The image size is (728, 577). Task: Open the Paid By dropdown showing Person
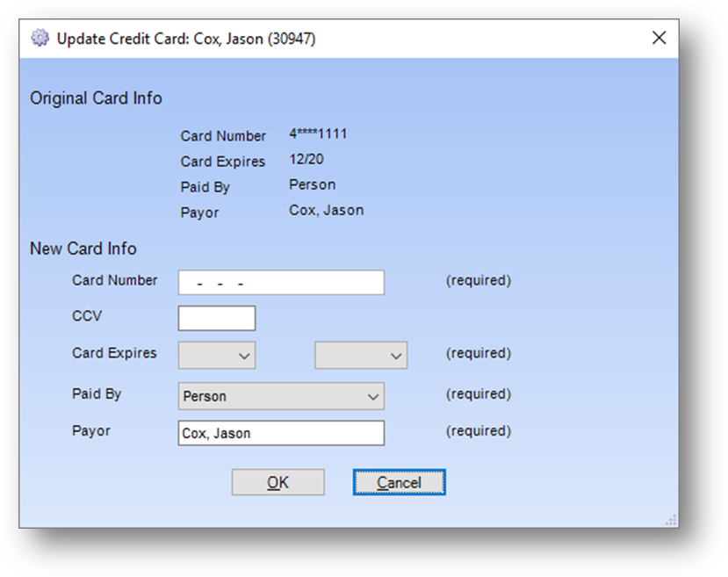281,396
